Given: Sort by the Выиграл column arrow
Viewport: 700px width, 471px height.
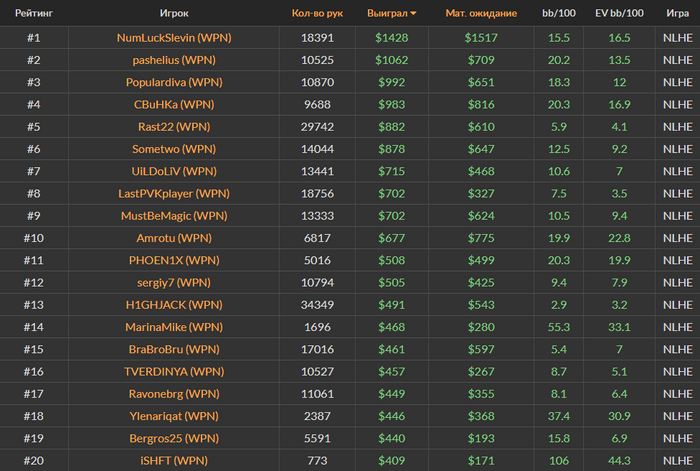Looking at the screenshot, I should tap(413, 13).
